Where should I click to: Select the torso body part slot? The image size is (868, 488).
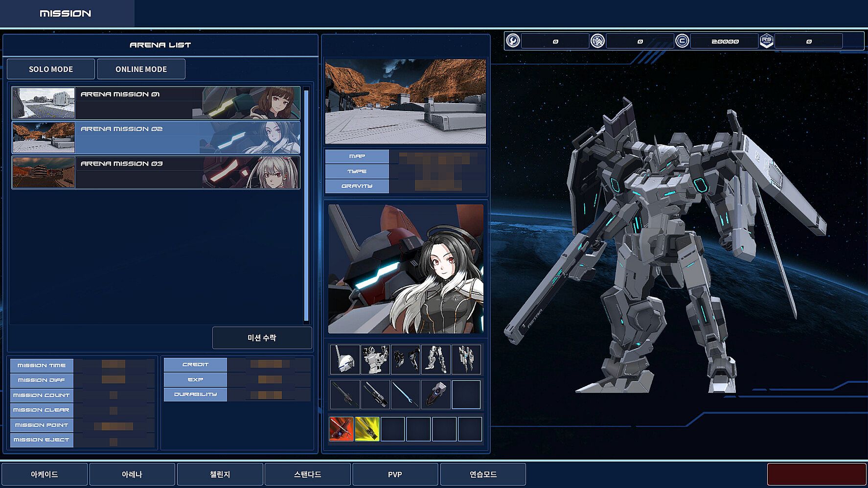(x=375, y=359)
